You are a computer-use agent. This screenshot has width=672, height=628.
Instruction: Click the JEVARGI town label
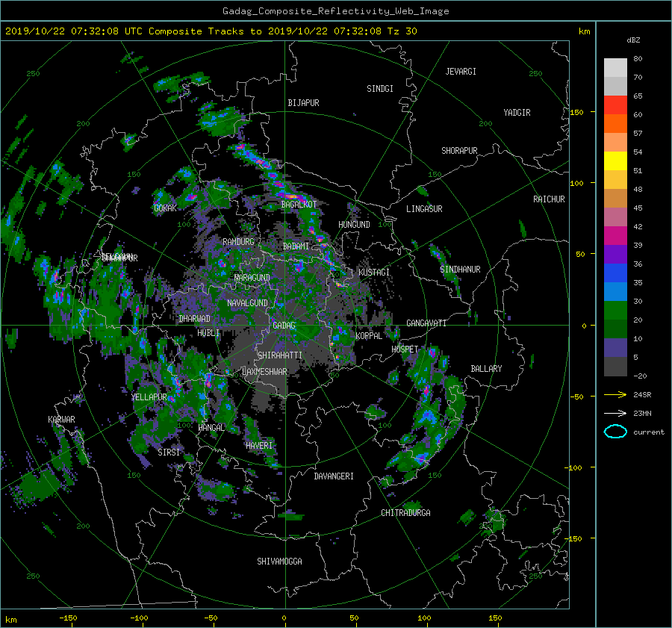click(461, 72)
